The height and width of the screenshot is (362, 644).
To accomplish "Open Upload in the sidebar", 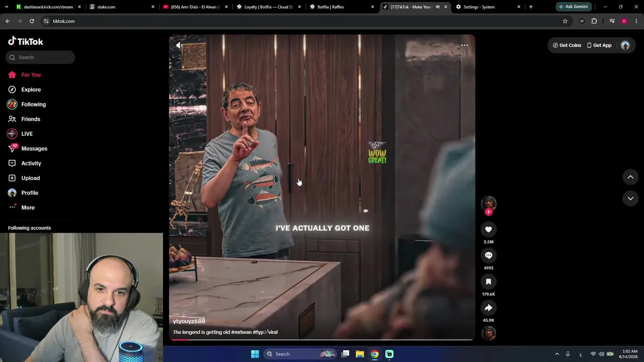I will click(x=30, y=178).
